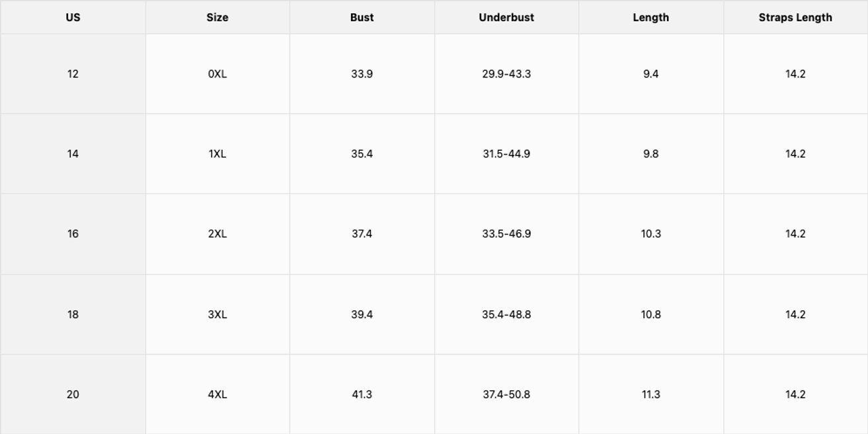Select the 0XL size cell

click(217, 74)
